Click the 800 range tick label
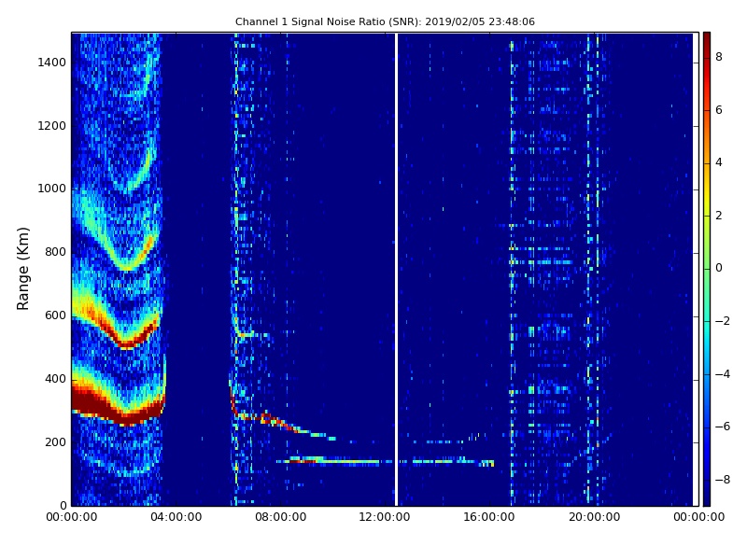The width and height of the screenshot is (747, 560). click(x=55, y=252)
